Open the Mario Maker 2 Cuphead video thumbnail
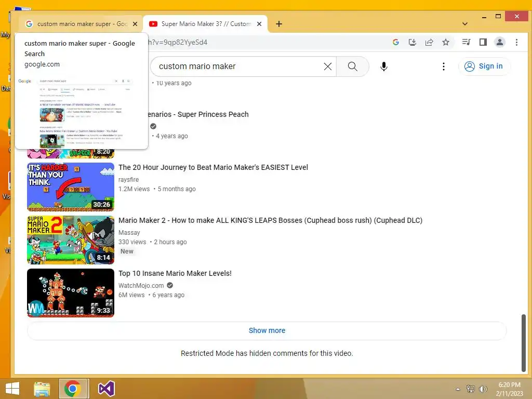Viewport: 532px width, 399px height. coord(71,240)
